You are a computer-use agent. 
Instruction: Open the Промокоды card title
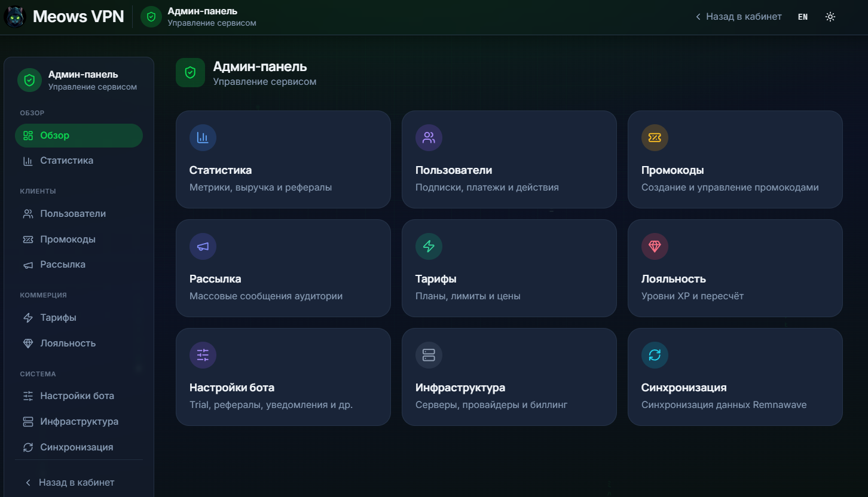click(x=673, y=170)
